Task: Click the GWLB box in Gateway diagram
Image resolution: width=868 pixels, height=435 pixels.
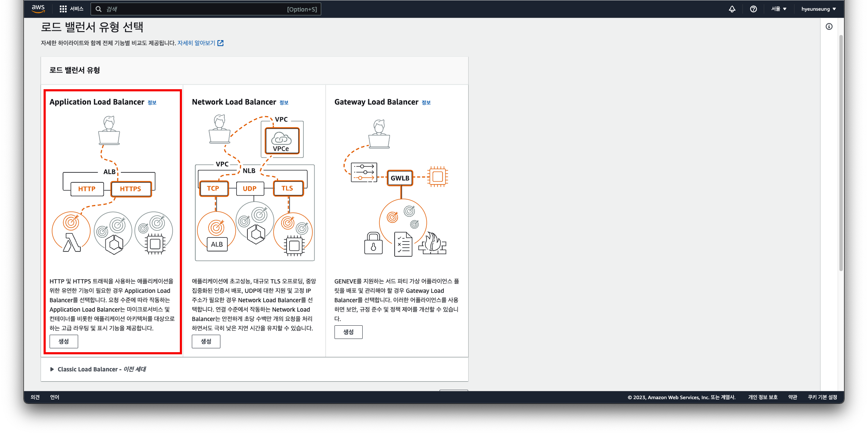Action: pos(400,178)
